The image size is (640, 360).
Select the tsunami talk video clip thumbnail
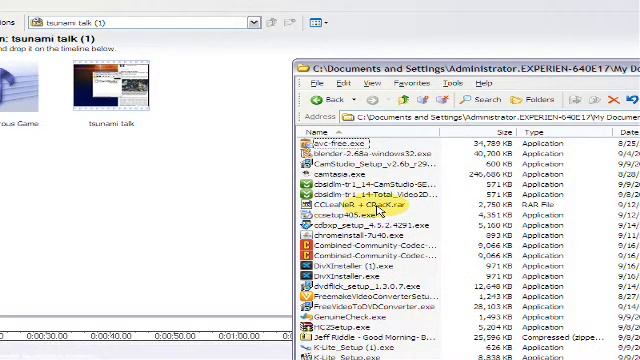point(111,85)
